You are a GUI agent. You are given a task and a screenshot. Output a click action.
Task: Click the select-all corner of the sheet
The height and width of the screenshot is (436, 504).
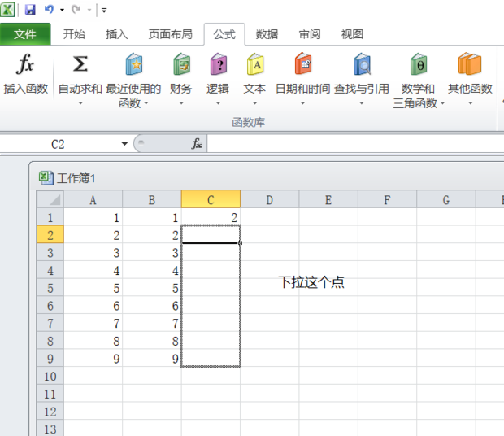pyautogui.click(x=50, y=199)
